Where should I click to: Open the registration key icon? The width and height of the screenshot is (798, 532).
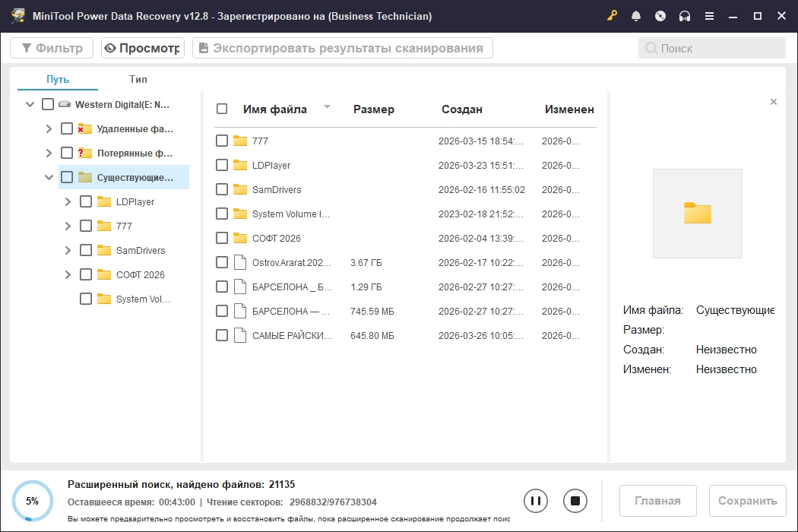[612, 16]
